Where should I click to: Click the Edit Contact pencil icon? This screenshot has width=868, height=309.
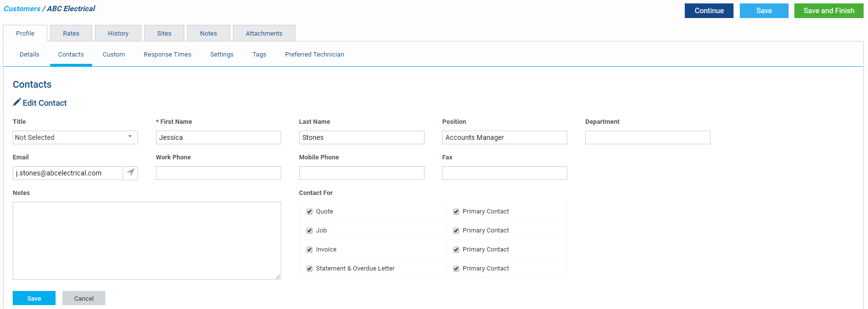coord(17,102)
